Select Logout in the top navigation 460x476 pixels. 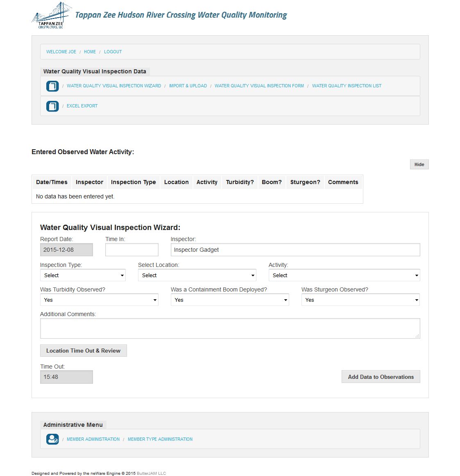pos(113,52)
